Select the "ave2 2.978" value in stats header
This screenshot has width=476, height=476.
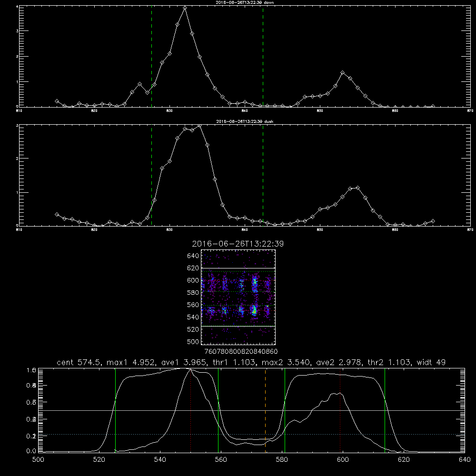click(x=338, y=362)
